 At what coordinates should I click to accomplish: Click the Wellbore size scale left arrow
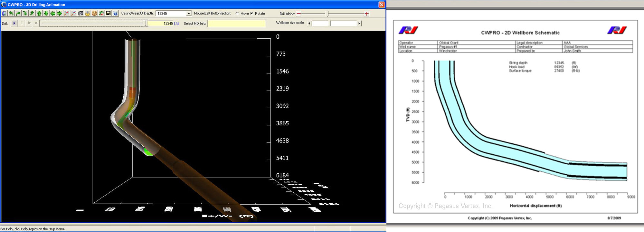309,23
